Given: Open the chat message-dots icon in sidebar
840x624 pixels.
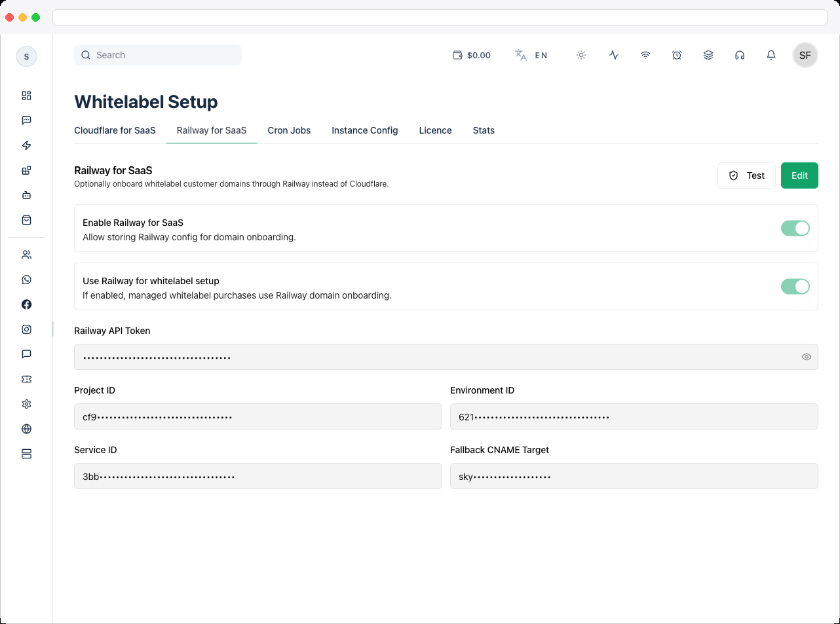Looking at the screenshot, I should [x=26, y=120].
